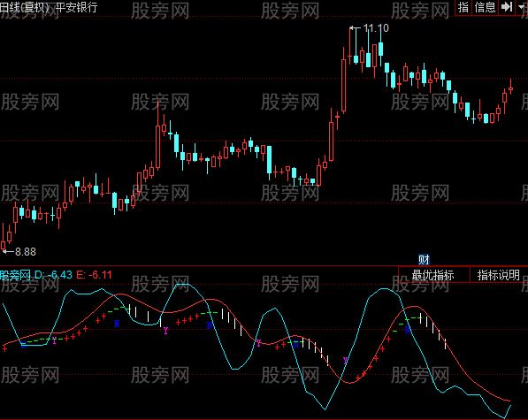Click the blue 财 finance icon
Viewport: 528px width, 420px height.
pyautogui.click(x=424, y=259)
